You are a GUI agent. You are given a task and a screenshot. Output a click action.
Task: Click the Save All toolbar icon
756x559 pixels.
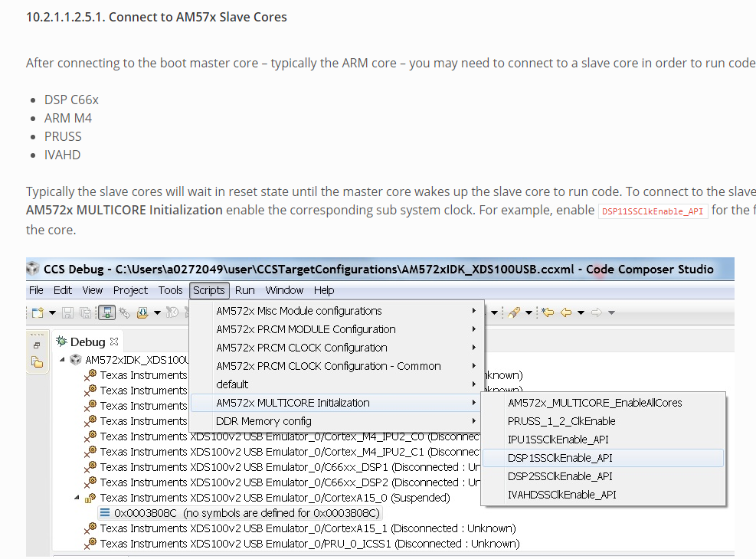coord(85,312)
